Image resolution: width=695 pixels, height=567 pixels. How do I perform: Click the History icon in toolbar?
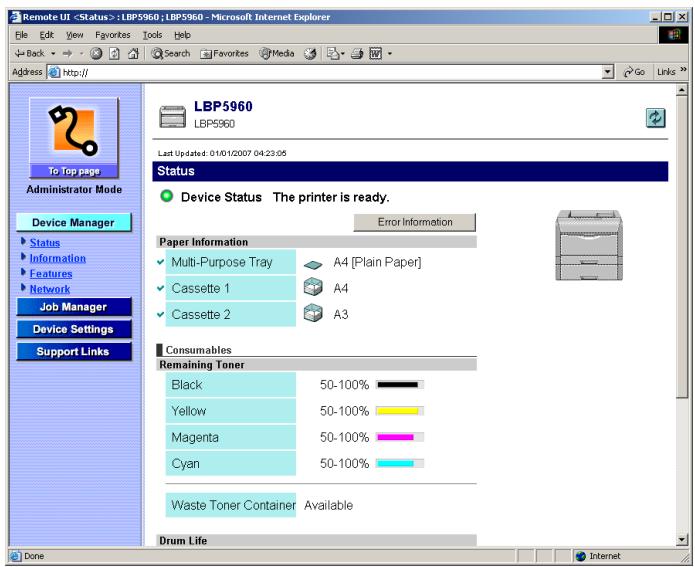point(310,54)
